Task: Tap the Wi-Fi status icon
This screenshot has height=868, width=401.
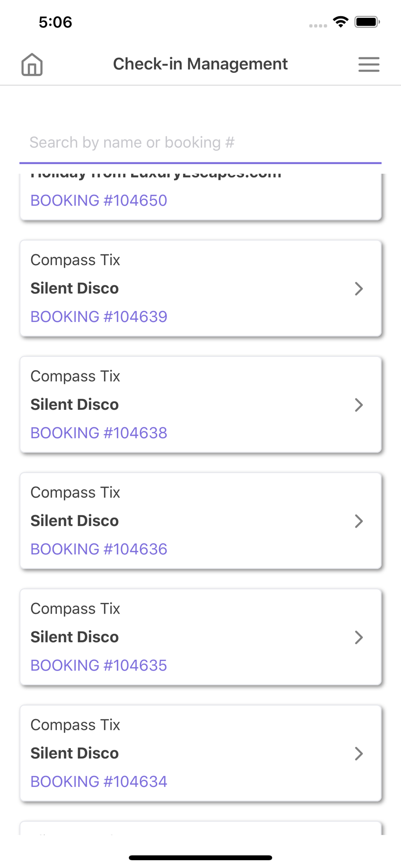Action: 341,22
